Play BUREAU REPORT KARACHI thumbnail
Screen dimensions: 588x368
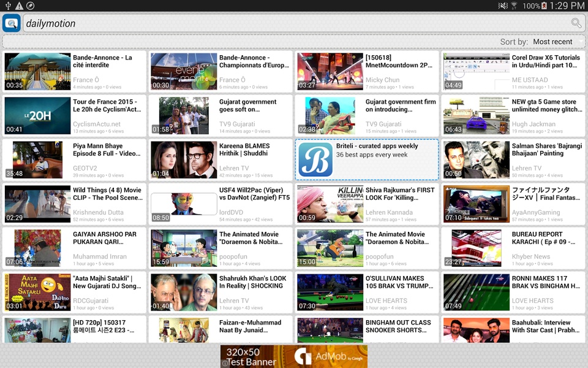click(x=477, y=248)
